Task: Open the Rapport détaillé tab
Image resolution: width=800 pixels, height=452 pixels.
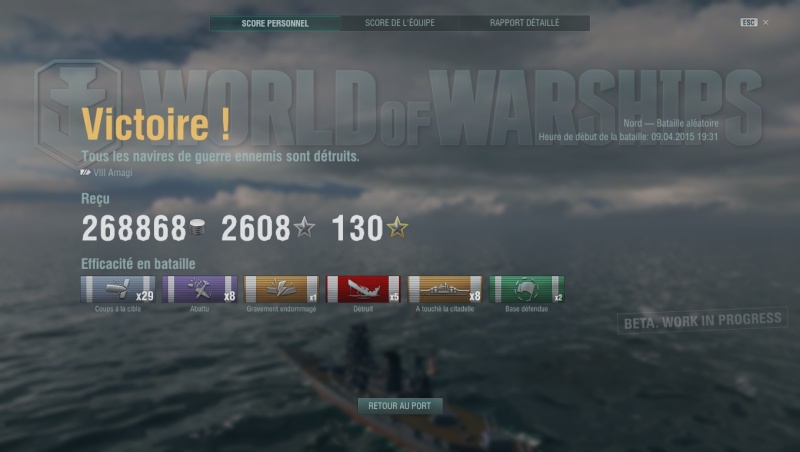Action: 524,23
